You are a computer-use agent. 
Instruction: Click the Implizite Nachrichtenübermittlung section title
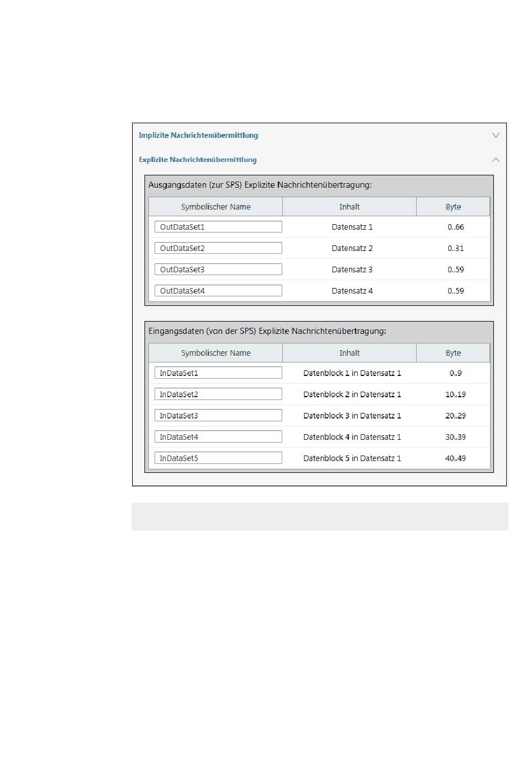[x=198, y=135]
